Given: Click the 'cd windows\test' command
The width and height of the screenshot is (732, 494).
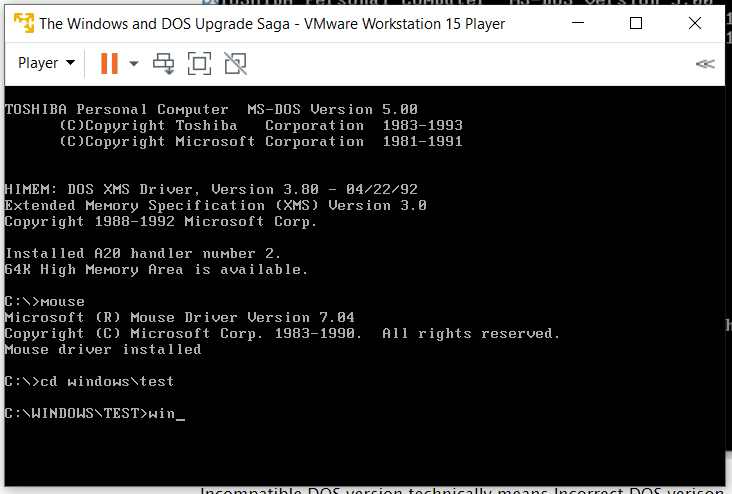Looking at the screenshot, I should click(x=107, y=381).
